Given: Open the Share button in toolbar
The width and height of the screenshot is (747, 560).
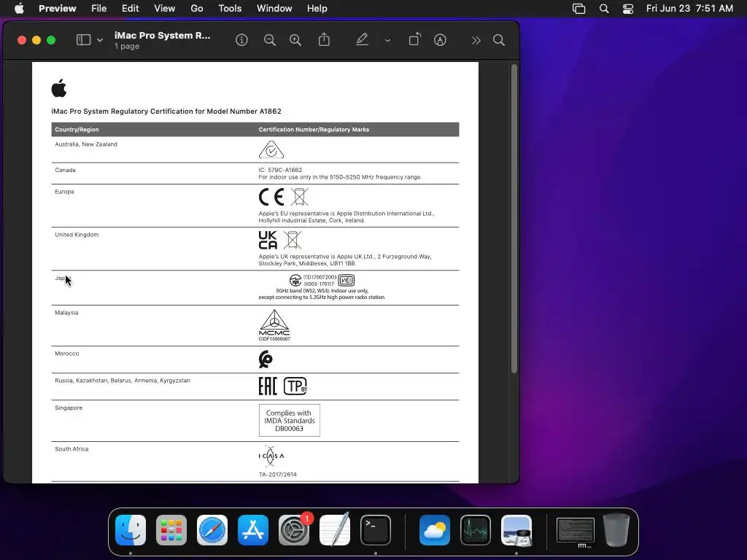Looking at the screenshot, I should pos(324,39).
